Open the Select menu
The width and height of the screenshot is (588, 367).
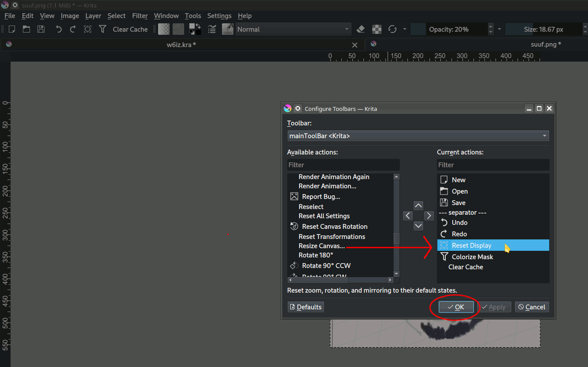tap(117, 16)
